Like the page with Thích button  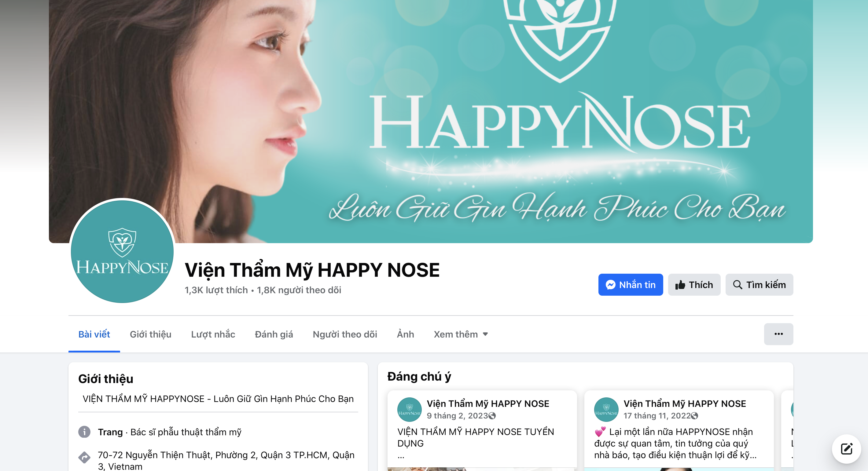pos(694,285)
